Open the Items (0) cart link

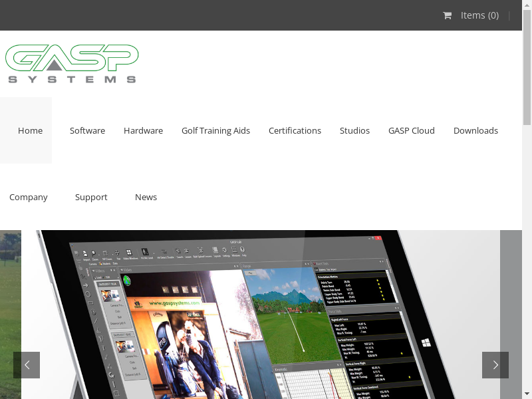479,15
